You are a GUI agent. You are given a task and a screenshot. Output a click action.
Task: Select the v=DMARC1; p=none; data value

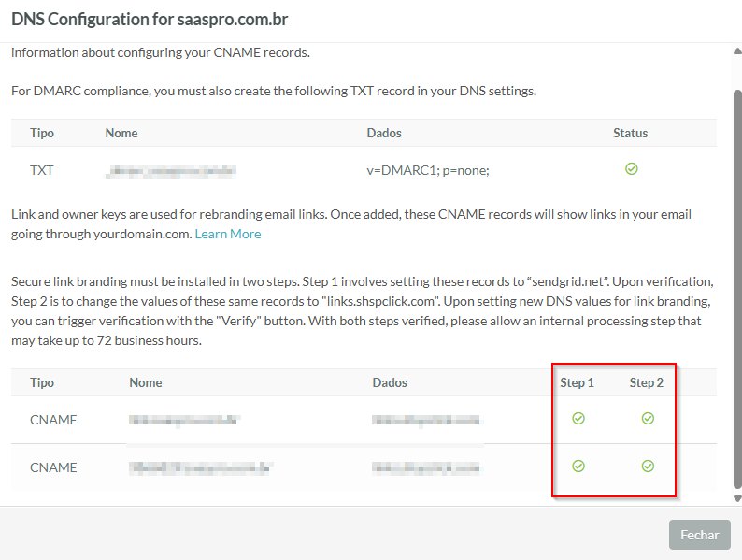428,170
